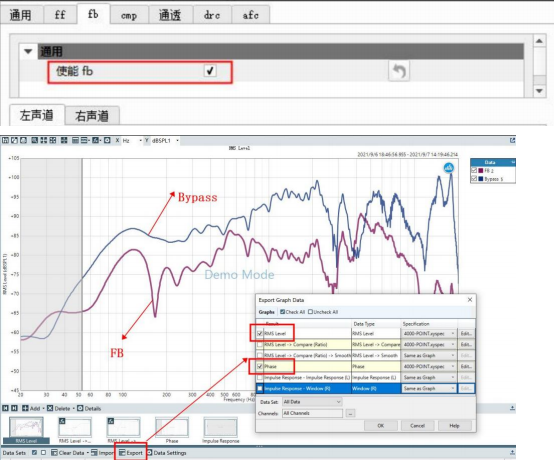
Task: Open Phase row specification dropdown
Action: [x=429, y=366]
